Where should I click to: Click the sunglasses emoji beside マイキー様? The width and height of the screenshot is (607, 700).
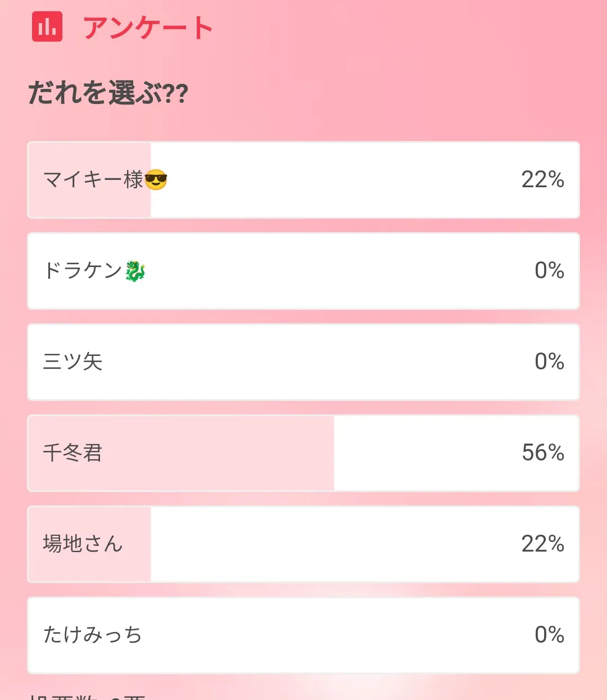(x=156, y=180)
